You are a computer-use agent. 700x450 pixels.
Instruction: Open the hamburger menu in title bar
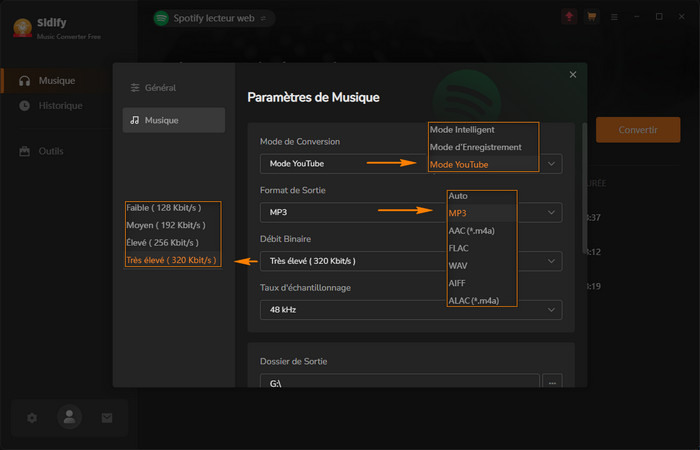[614, 17]
